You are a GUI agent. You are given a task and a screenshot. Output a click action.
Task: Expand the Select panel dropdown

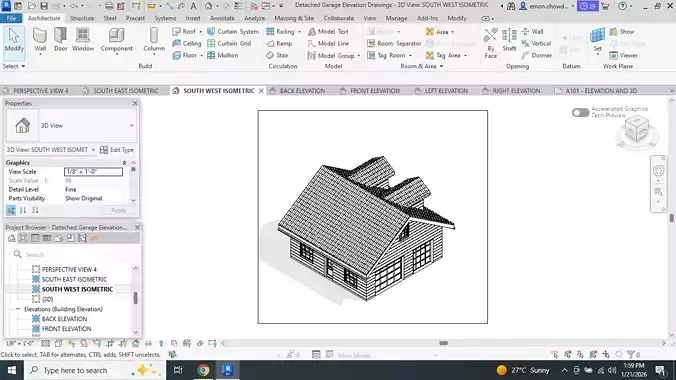(14, 66)
